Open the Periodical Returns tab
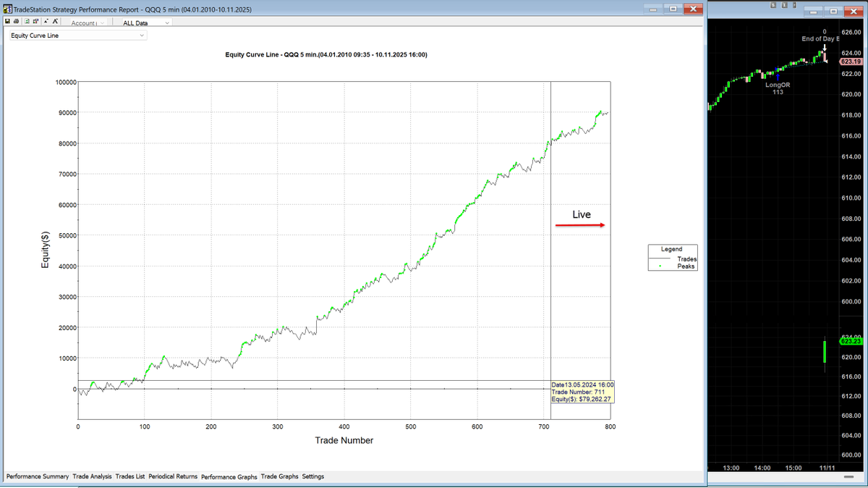This screenshot has width=868, height=488. [173, 476]
